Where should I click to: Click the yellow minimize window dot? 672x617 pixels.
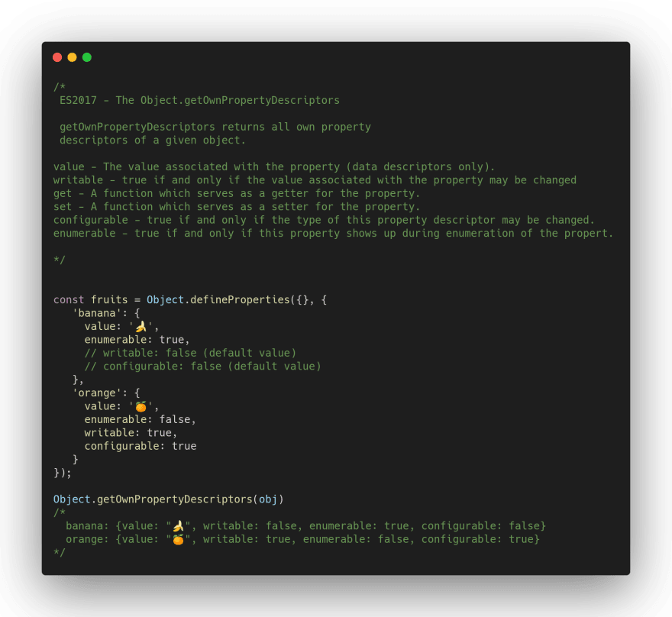tap(72, 57)
